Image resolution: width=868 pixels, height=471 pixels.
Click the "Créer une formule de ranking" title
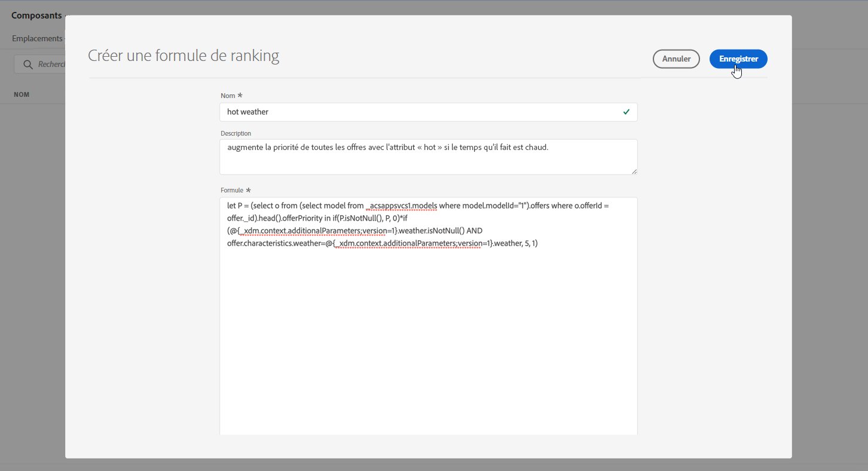click(x=184, y=56)
